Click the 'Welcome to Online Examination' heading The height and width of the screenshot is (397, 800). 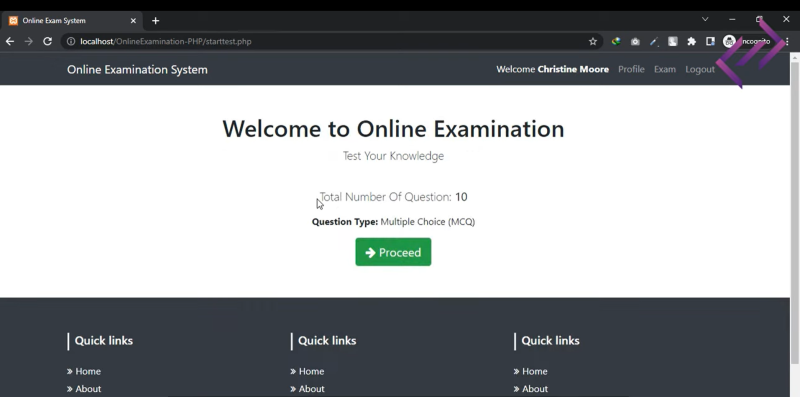pyautogui.click(x=393, y=129)
